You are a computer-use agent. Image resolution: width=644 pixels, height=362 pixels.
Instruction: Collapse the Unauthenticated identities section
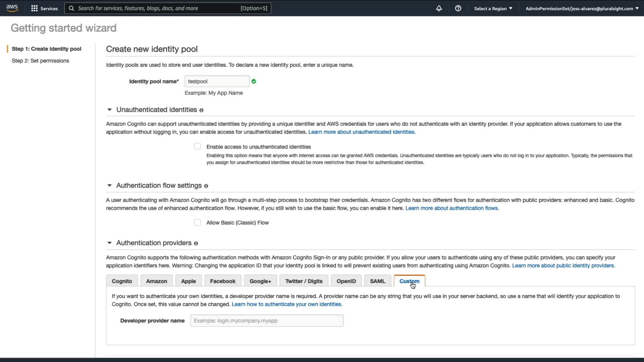click(x=109, y=110)
